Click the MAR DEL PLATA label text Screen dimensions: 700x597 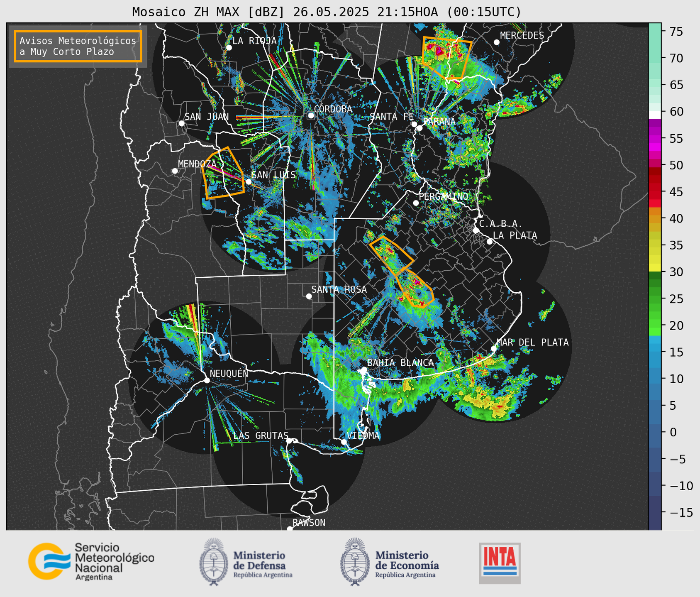533,343
